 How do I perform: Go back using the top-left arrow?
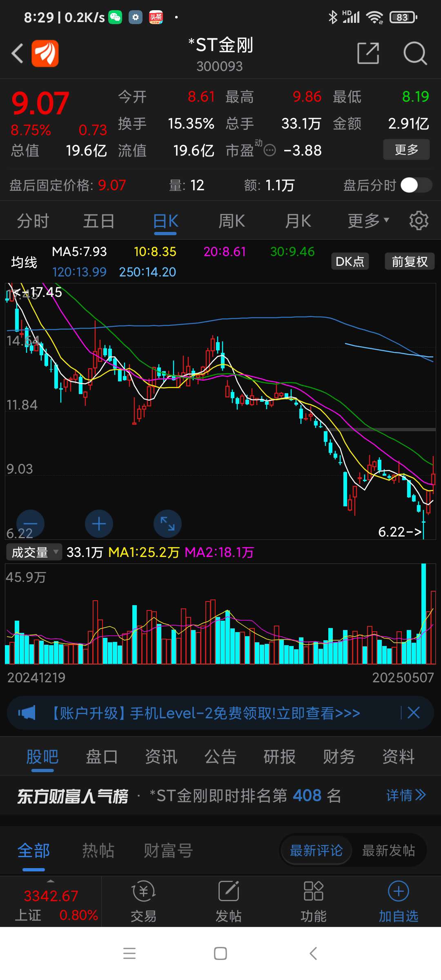17,53
